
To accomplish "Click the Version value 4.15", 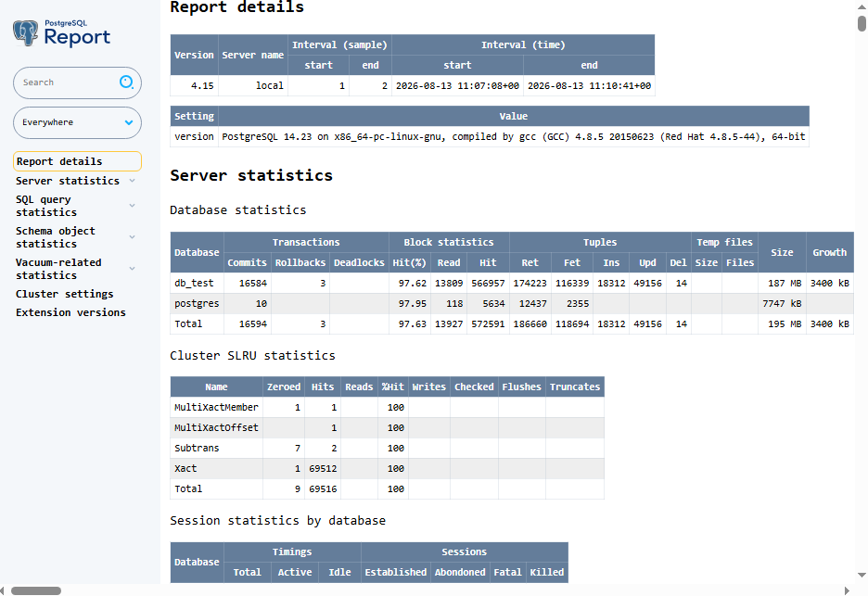I will [202, 86].
